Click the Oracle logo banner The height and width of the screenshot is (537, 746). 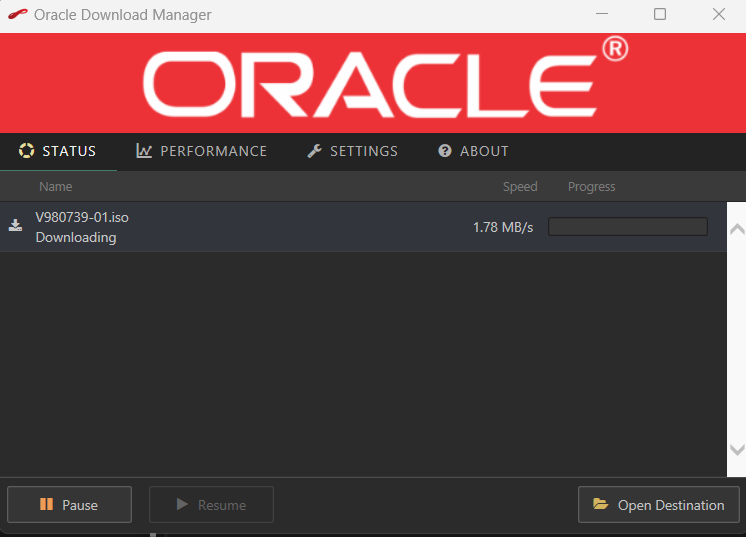(373, 83)
